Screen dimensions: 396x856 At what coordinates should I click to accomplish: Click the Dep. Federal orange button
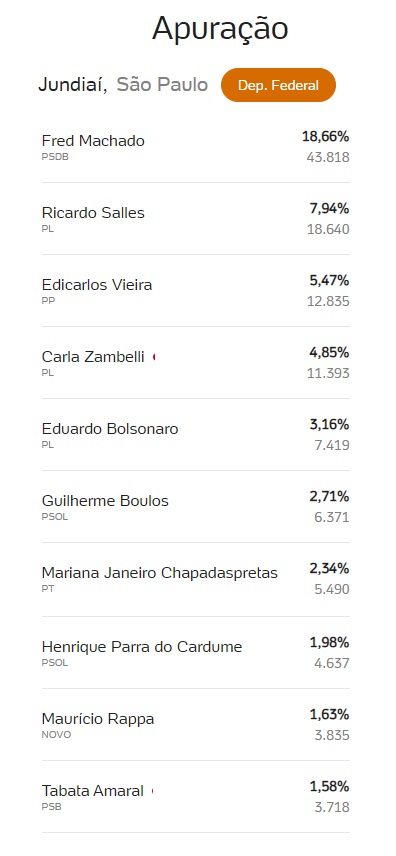(x=278, y=85)
